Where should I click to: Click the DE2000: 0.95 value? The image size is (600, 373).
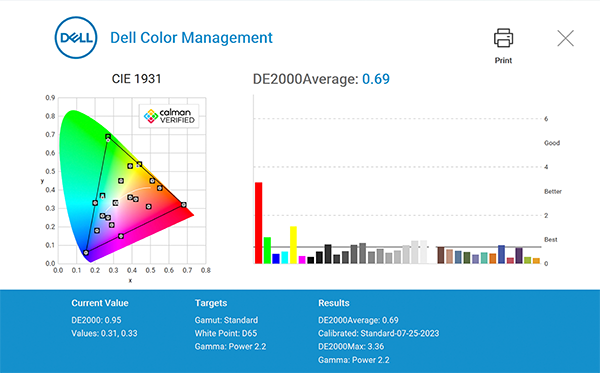click(x=96, y=320)
